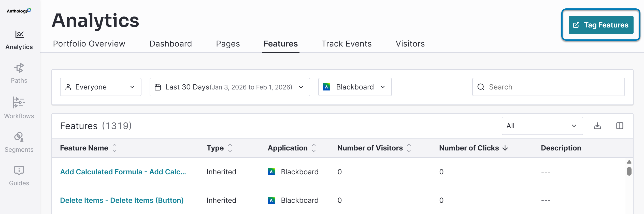Image resolution: width=644 pixels, height=214 pixels.
Task: Open the column chooser icon
Action: (620, 126)
